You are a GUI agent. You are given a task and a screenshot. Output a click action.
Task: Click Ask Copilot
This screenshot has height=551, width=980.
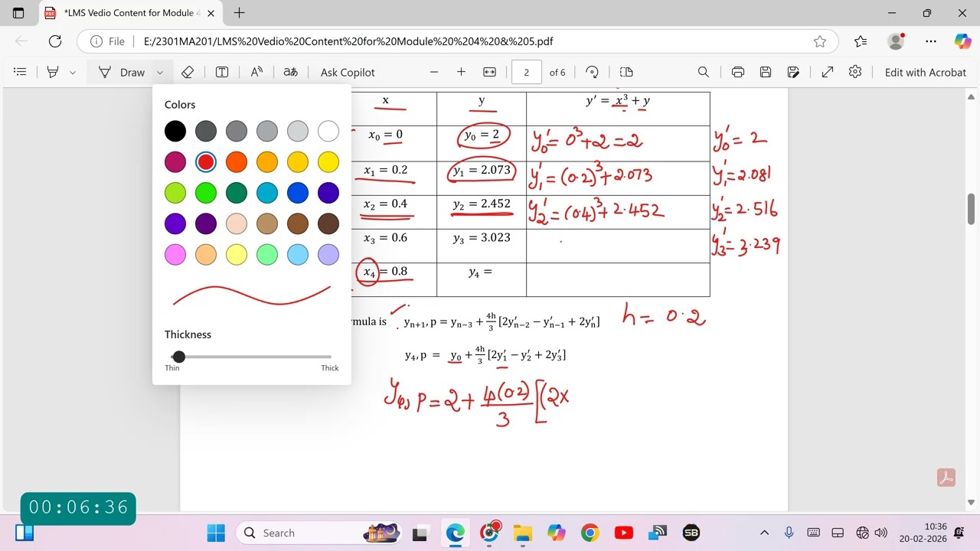point(348,72)
